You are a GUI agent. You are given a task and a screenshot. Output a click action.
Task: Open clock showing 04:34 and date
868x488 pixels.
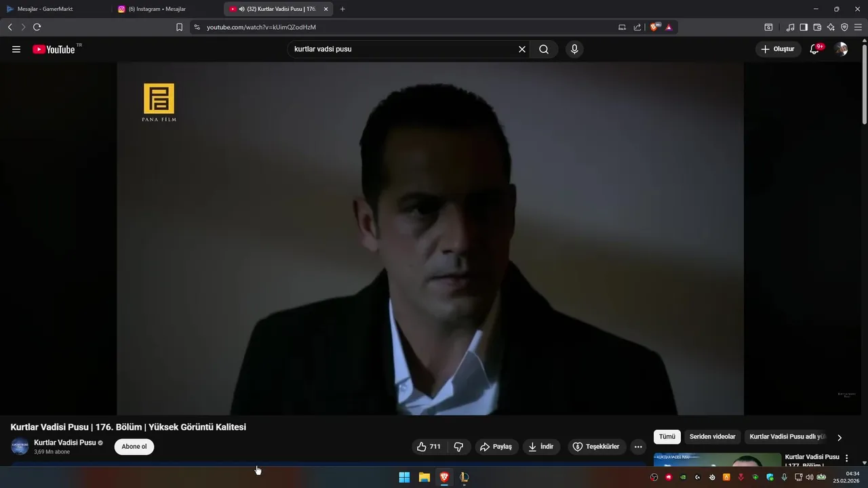[847, 477]
